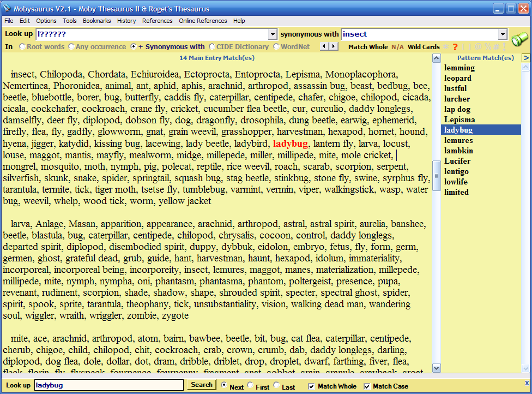
Task: Click the bottom Look up ladybug field
Action: click(109, 385)
